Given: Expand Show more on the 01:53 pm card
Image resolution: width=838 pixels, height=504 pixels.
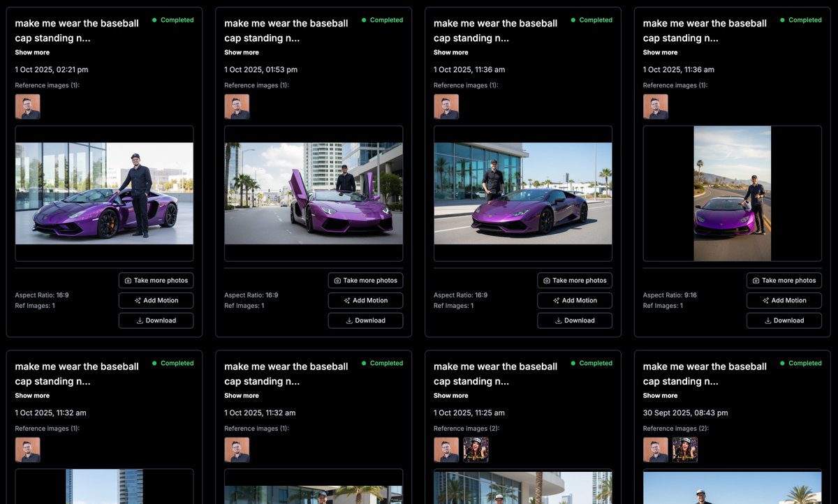Looking at the screenshot, I should pyautogui.click(x=242, y=52).
